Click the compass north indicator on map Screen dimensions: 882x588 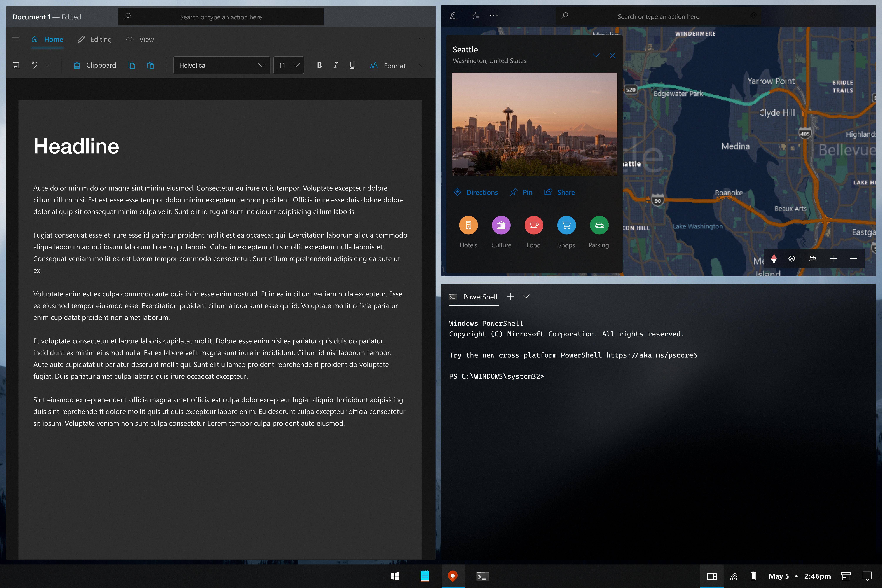[x=774, y=259]
